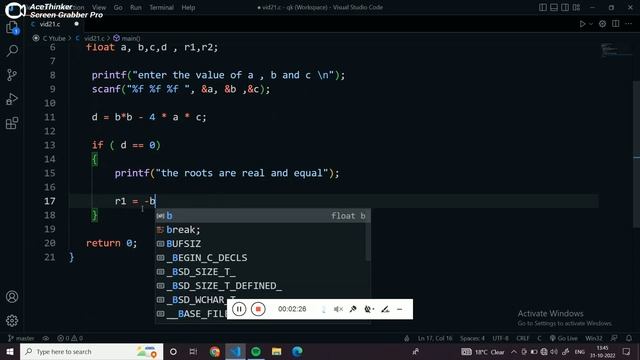Open File Explorer from taskbar
The image size is (640, 360).
pos(276,351)
